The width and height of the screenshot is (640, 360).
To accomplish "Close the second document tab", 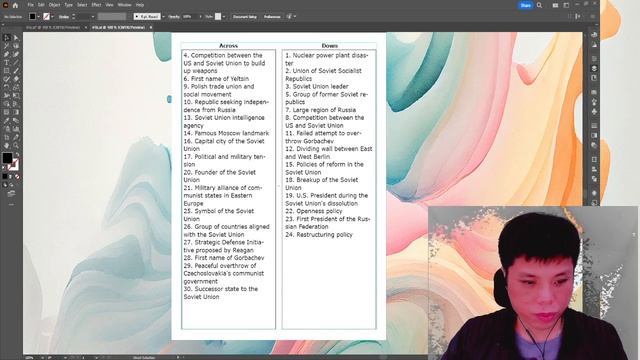I will 151,27.
